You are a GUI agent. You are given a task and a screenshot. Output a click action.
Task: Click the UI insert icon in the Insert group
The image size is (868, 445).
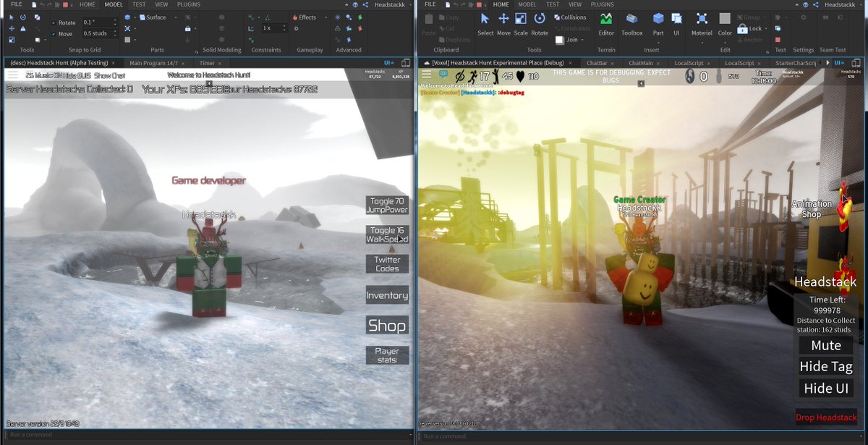[x=676, y=19]
